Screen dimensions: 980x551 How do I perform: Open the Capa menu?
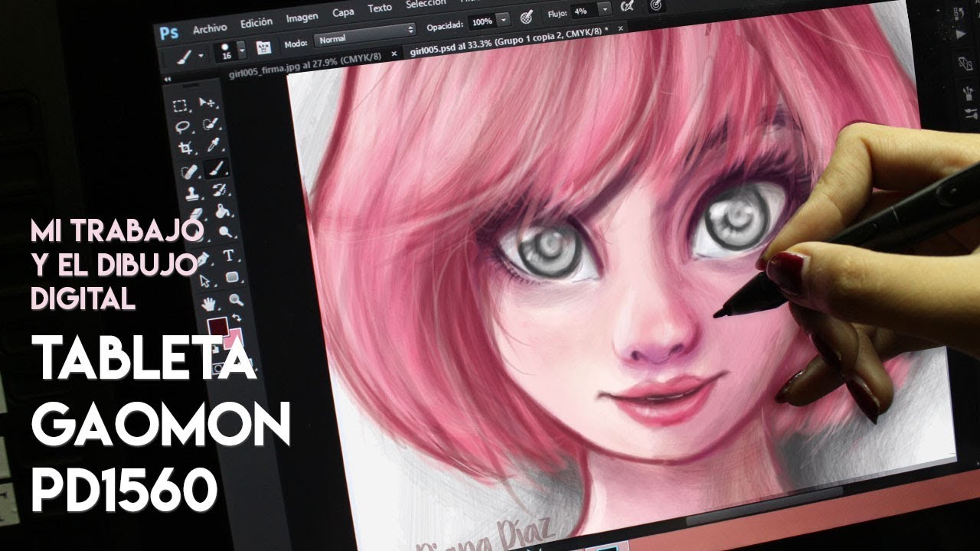pyautogui.click(x=343, y=12)
